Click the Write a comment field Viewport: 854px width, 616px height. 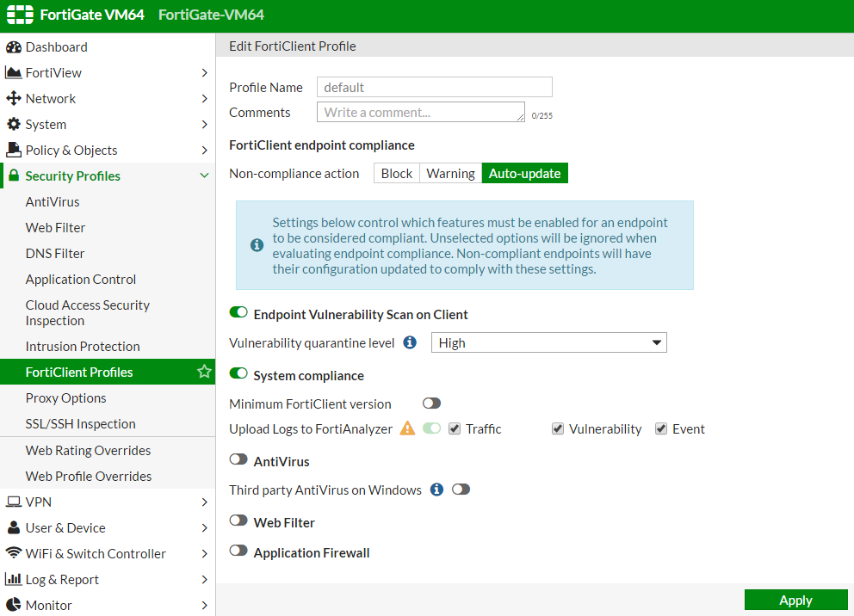click(x=420, y=112)
